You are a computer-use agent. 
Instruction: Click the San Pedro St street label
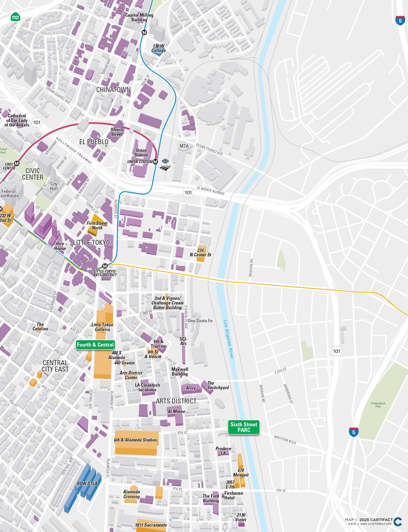tap(54, 302)
